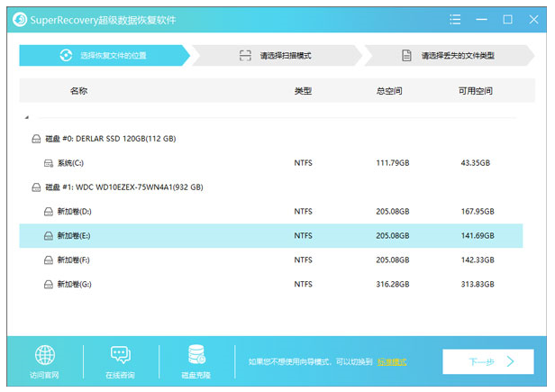Click the 142.33GB free space value
This screenshot has width=555, height=392.
coord(478,260)
